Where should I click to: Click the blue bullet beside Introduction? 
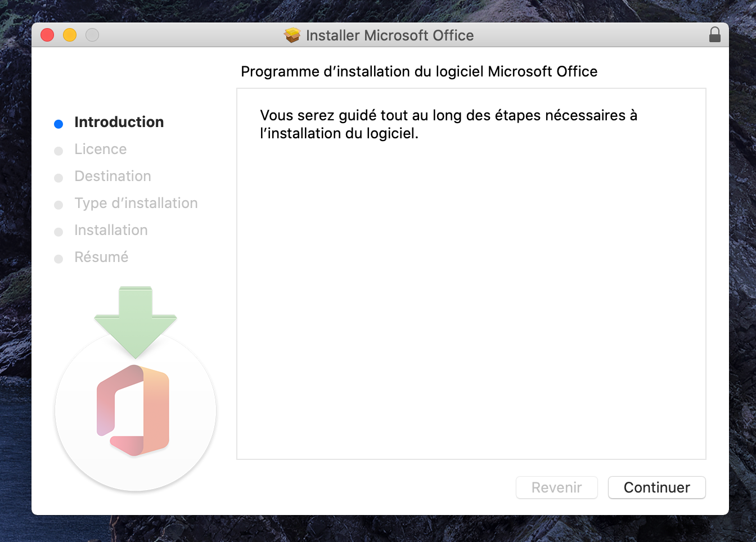click(x=58, y=124)
